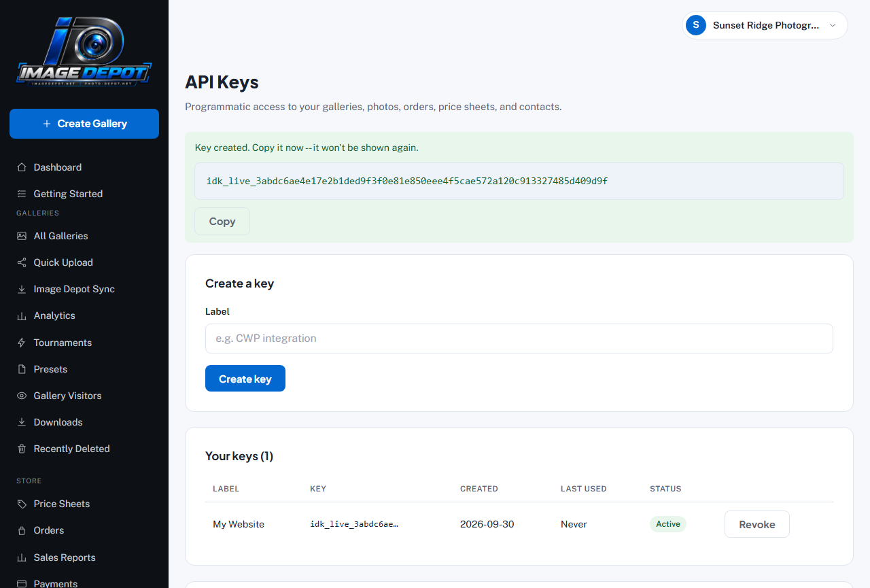Click the Orders shopping bag icon
The height and width of the screenshot is (588, 870).
pos(22,530)
